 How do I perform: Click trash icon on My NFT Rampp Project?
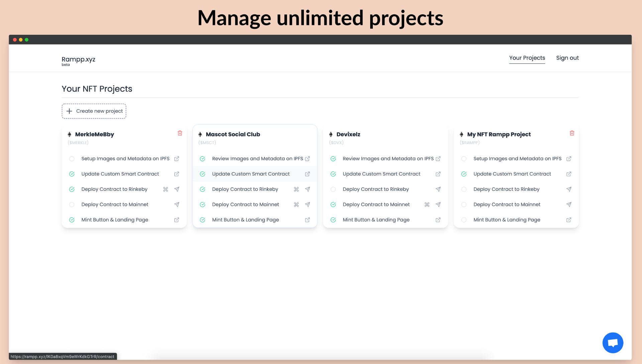coord(572,133)
